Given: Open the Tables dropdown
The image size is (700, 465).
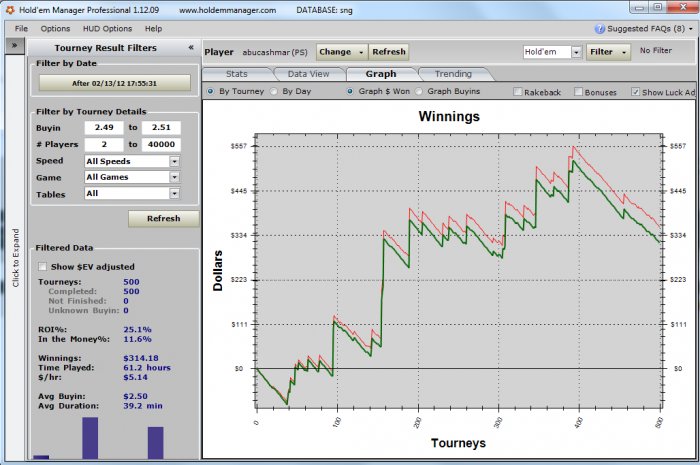Looking at the screenshot, I should (174, 194).
